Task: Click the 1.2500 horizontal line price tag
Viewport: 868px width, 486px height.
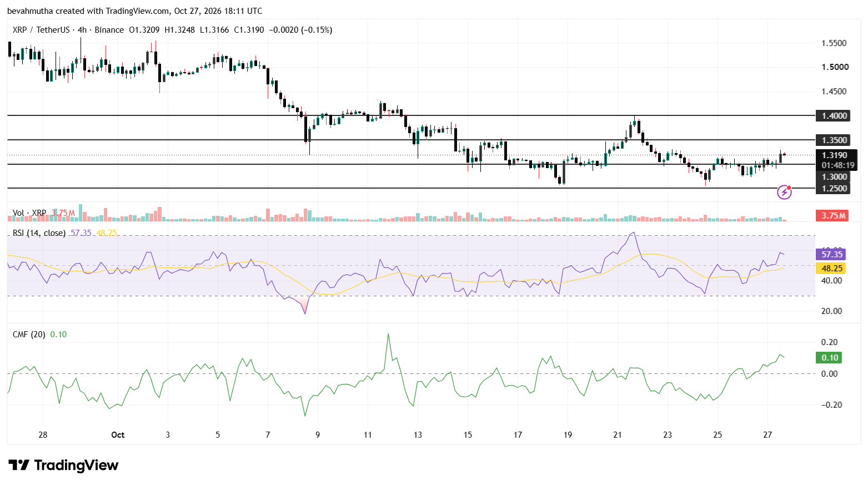Action: 834,189
